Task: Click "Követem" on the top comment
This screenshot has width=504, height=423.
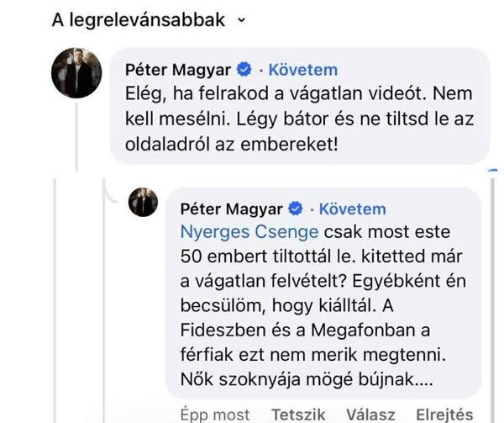Action: [302, 70]
